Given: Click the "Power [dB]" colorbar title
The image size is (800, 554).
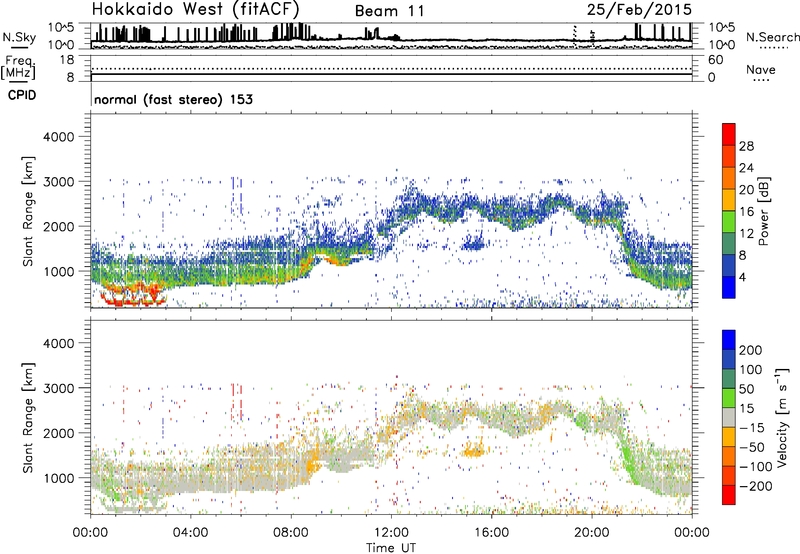Looking at the screenshot, I should (x=764, y=211).
